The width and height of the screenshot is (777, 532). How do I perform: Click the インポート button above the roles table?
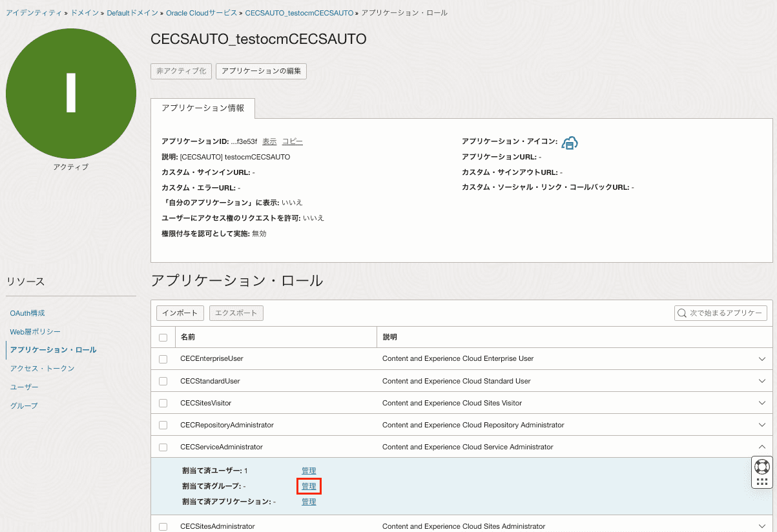click(x=180, y=312)
